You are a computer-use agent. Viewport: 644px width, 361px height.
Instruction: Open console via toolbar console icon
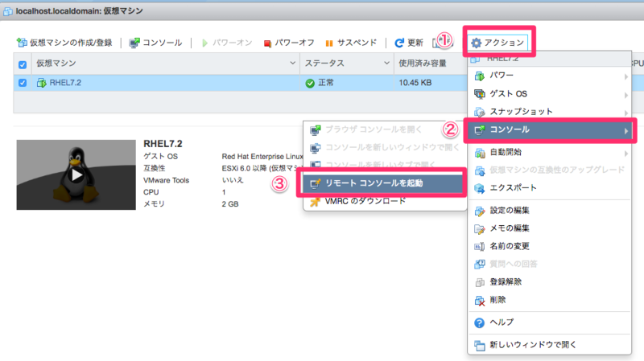[x=134, y=43]
